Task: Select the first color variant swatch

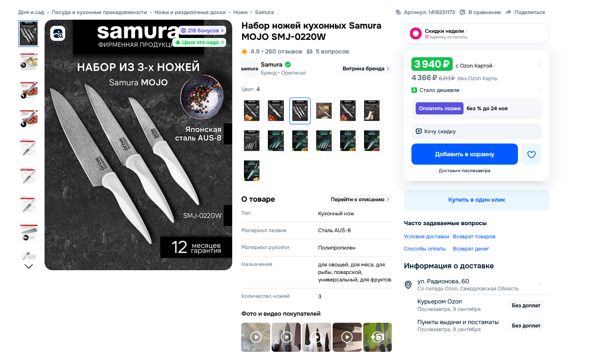Action: tap(251, 111)
